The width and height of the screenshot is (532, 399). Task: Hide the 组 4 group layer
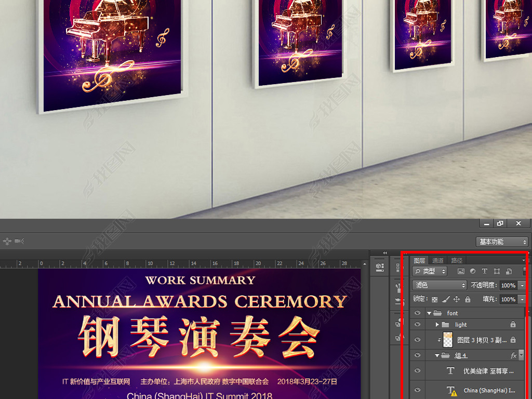pyautogui.click(x=417, y=356)
